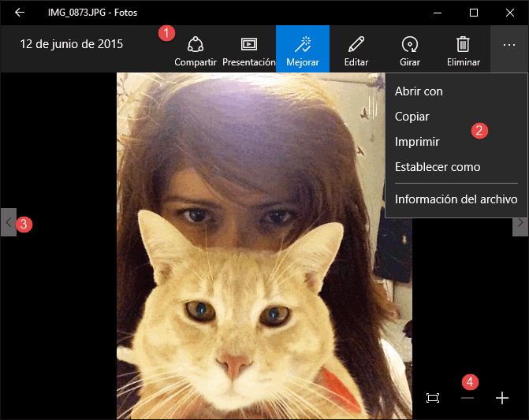
Task: Zoom in with the plus button
Action: click(502, 398)
